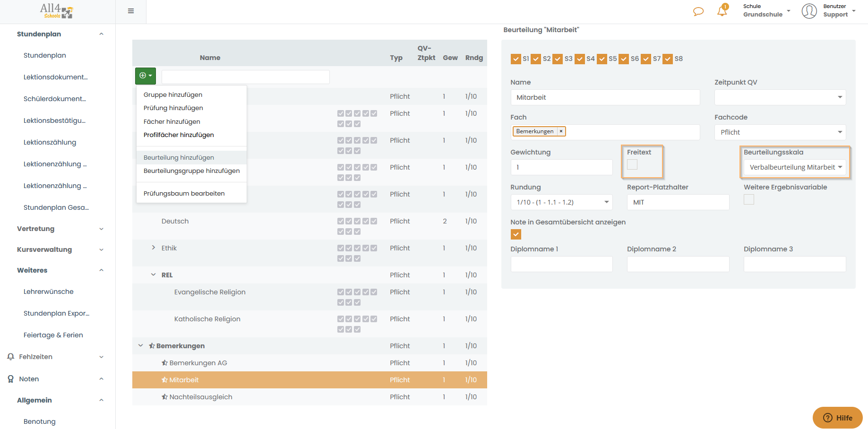Screen dimensions: 868x429
Task: Open the Rundung dropdown
Action: point(561,202)
